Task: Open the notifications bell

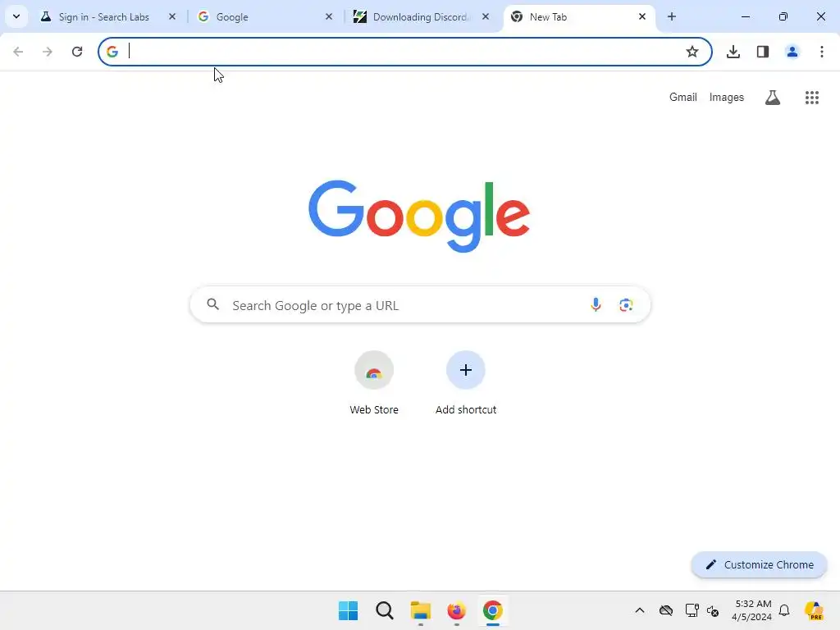Action: (784, 610)
